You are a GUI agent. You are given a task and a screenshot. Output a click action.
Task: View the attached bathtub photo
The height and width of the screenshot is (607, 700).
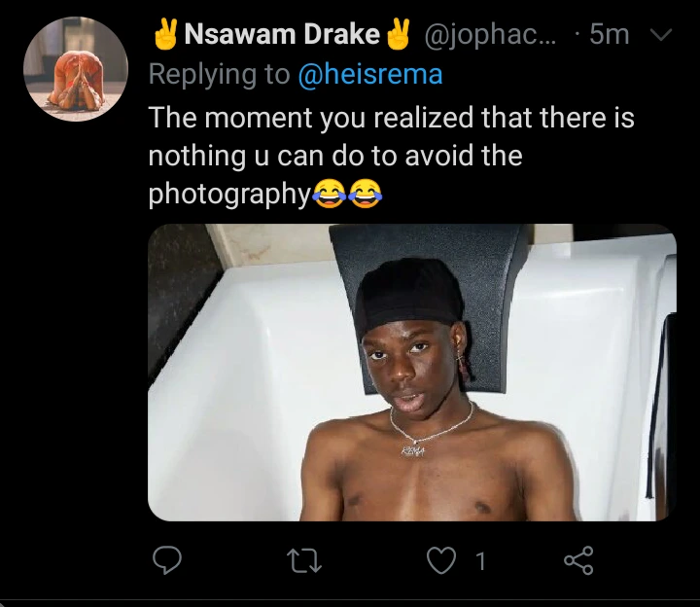click(412, 373)
